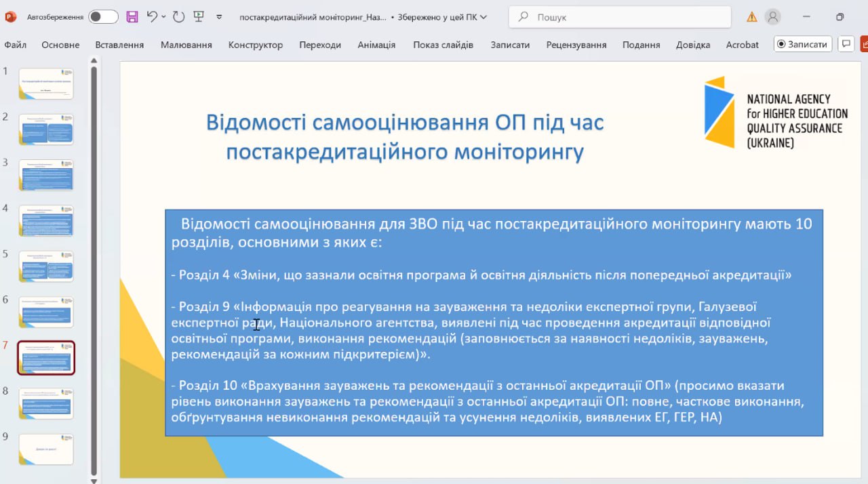Click the Пошук search box
This screenshot has height=484, width=868.
[x=620, y=17]
